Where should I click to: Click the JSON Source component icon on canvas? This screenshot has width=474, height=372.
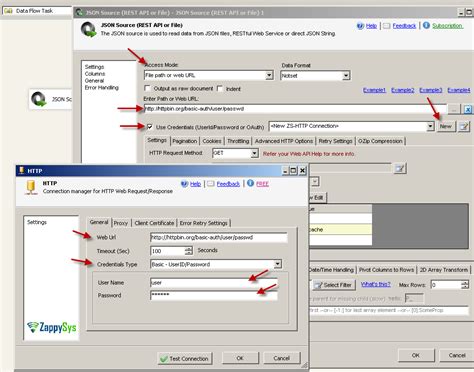39,99
